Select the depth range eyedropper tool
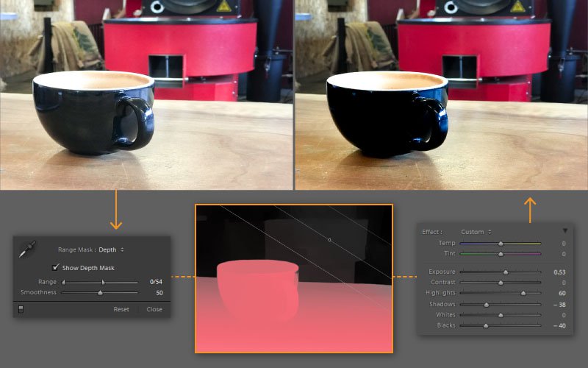 pyautogui.click(x=27, y=250)
